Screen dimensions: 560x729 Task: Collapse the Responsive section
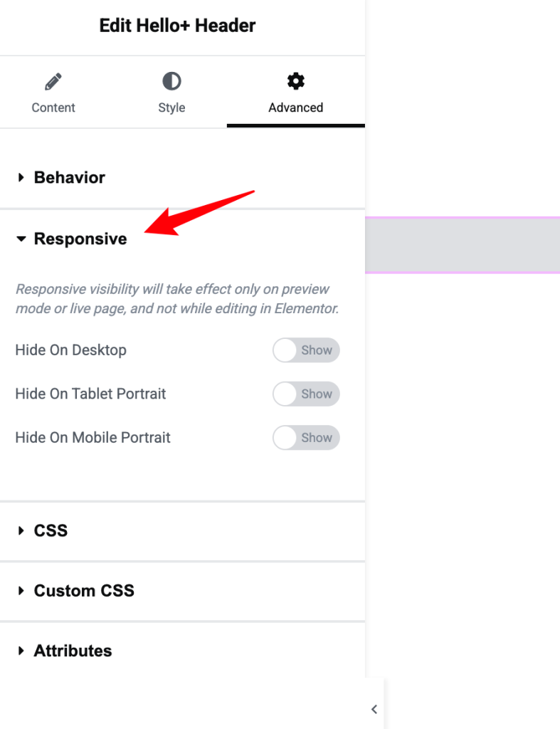[182, 239]
